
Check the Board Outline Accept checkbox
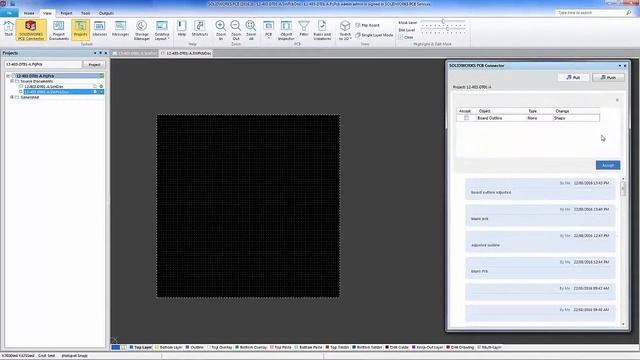coord(467,118)
